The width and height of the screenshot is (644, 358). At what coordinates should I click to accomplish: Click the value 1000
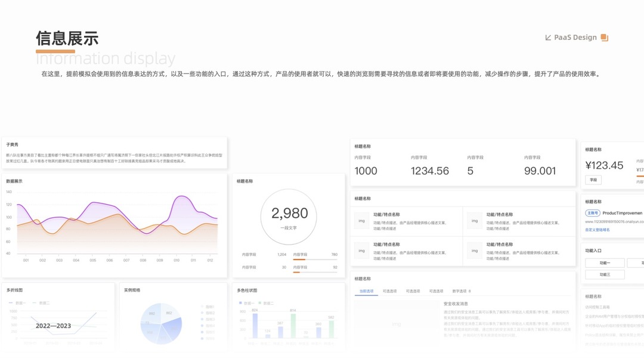point(366,171)
